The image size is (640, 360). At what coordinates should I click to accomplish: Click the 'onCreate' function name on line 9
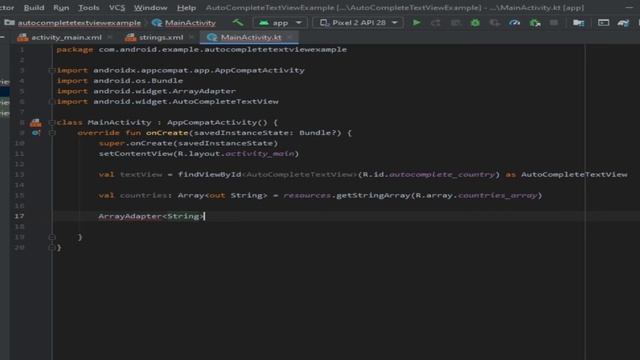pos(167,133)
